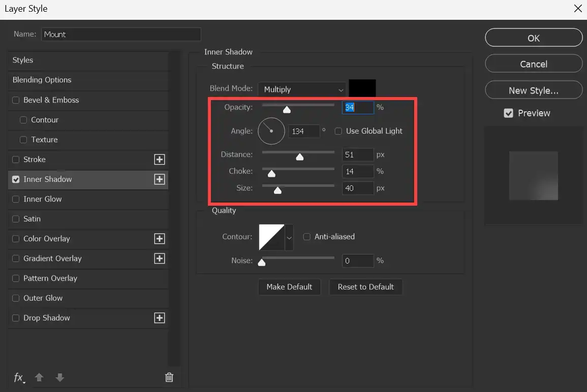Enable the Use Global Light checkbox
Image resolution: width=587 pixels, height=392 pixels.
point(338,131)
